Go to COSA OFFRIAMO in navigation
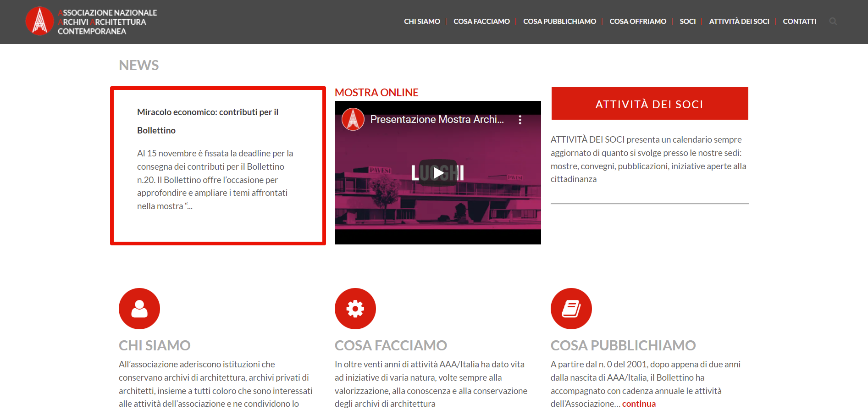868x410 pixels. click(637, 22)
